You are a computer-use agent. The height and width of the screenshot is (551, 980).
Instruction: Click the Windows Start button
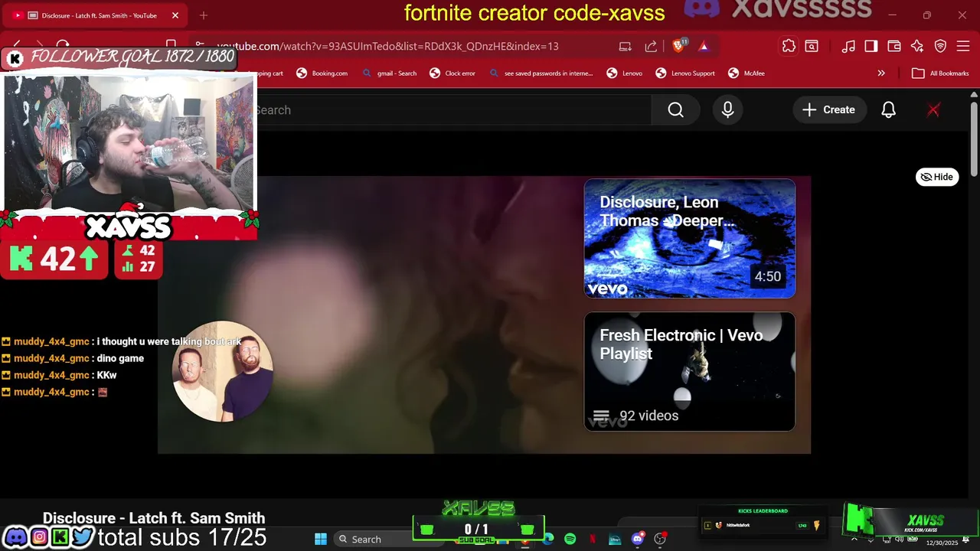[321, 539]
